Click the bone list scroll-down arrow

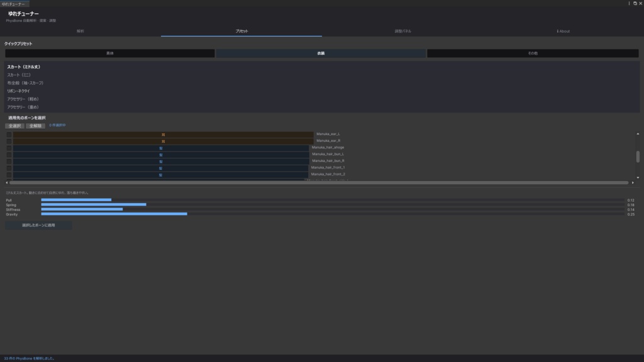(x=638, y=178)
